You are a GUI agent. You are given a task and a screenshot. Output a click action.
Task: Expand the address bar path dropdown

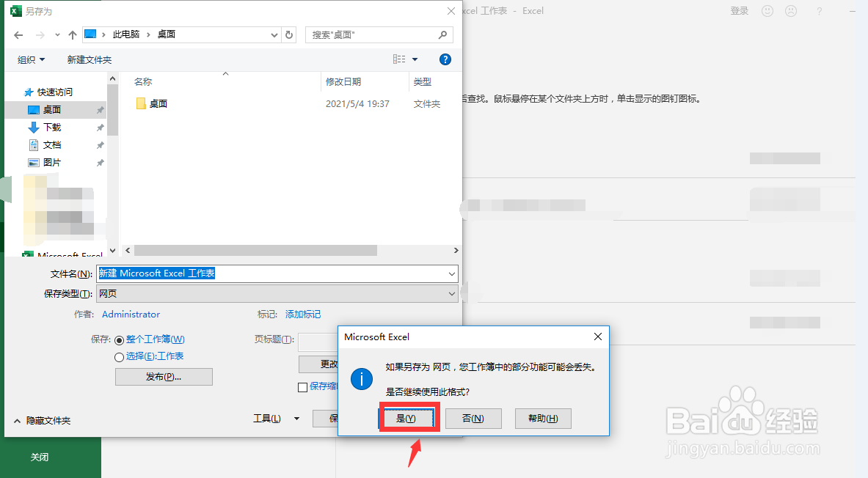coord(274,35)
